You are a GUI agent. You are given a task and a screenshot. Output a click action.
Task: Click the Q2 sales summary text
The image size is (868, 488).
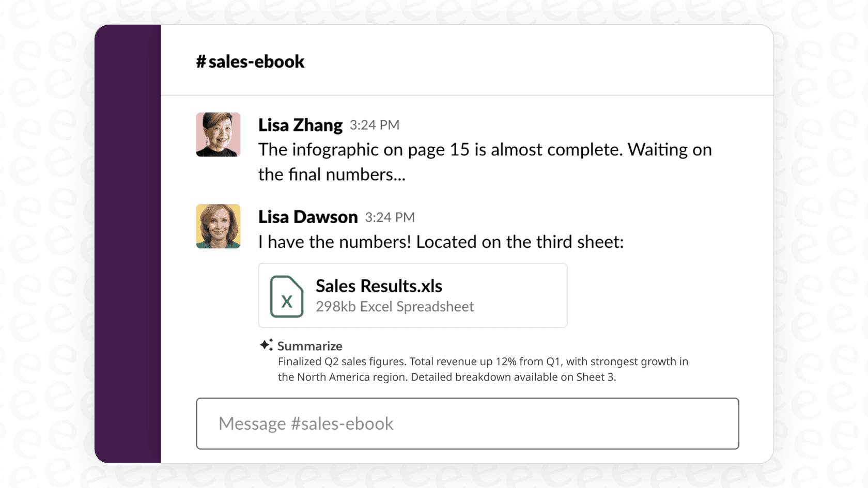pyautogui.click(x=483, y=369)
